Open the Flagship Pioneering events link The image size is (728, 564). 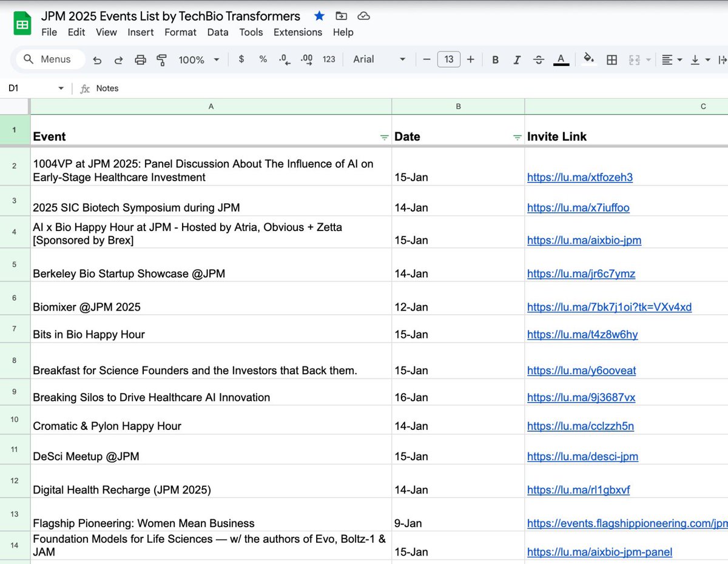(x=627, y=523)
